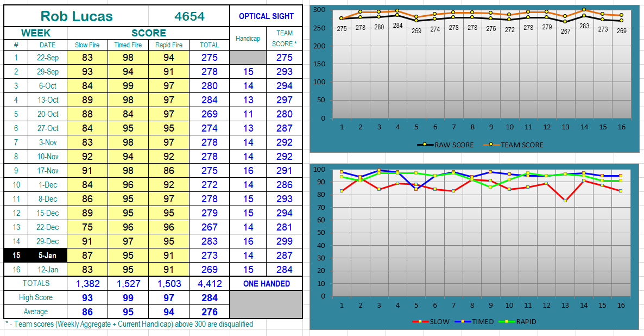Select the 12-Jan date cell
Screen dimensions: 644x336
coord(48,269)
